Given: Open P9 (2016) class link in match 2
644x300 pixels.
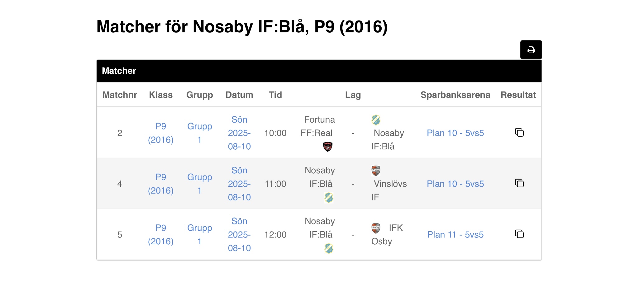Looking at the screenshot, I should click(161, 133).
